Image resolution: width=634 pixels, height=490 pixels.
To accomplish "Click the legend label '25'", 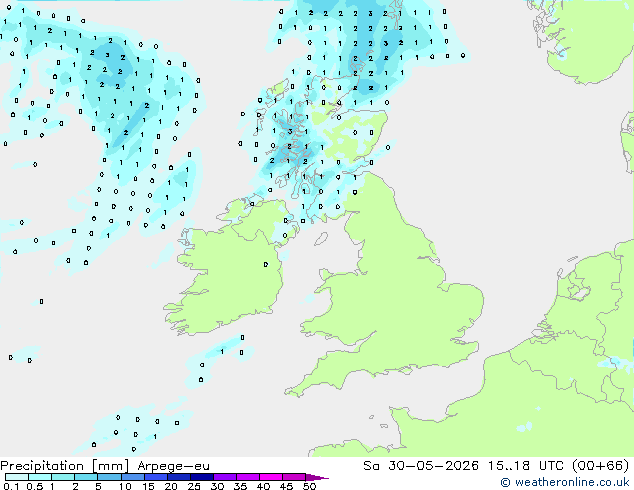I will pyautogui.click(x=194, y=486).
